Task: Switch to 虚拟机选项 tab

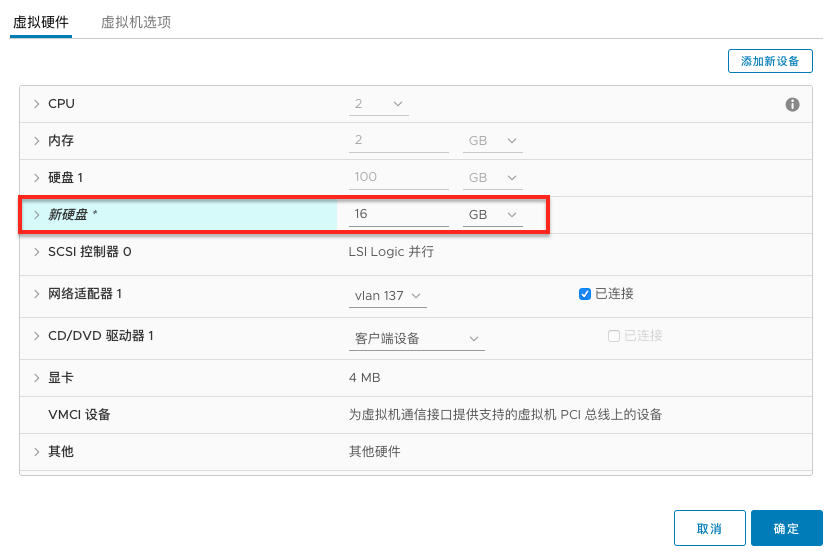Action: [136, 22]
